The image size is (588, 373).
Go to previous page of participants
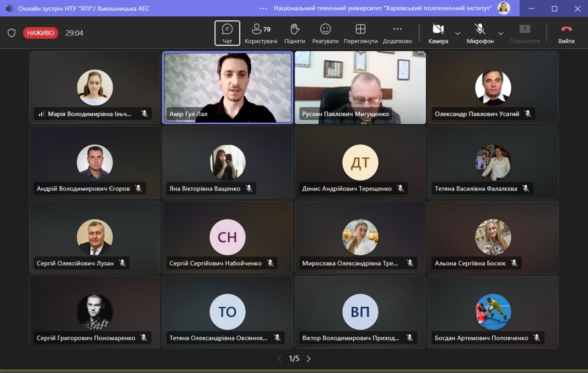click(279, 359)
